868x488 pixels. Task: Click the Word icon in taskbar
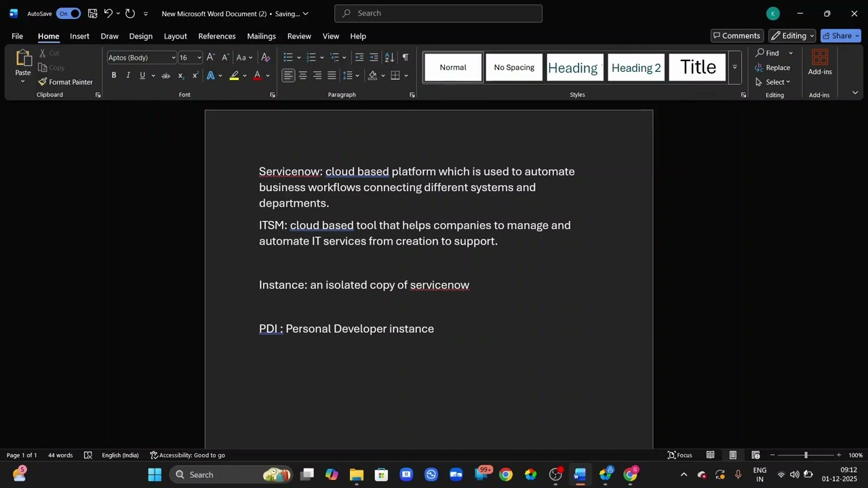580,474
